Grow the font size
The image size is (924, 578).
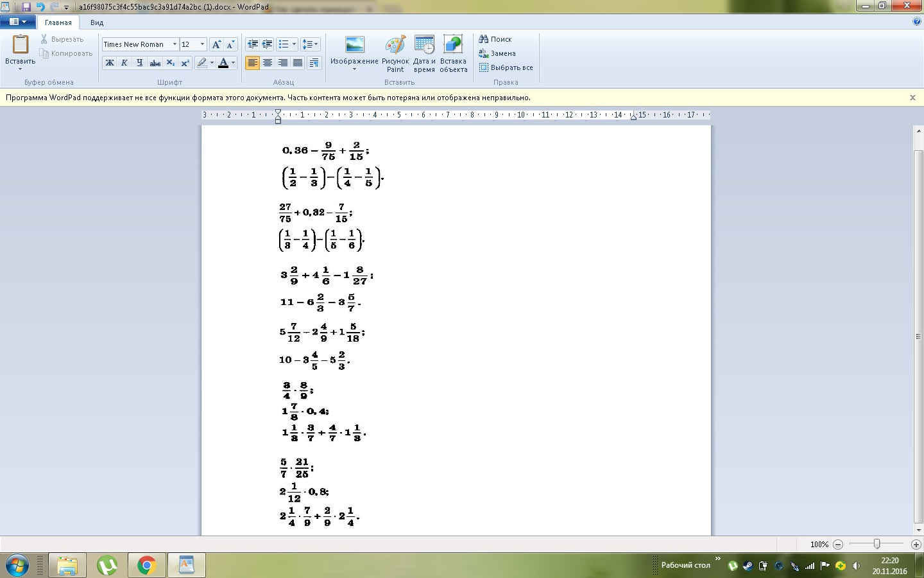[217, 44]
